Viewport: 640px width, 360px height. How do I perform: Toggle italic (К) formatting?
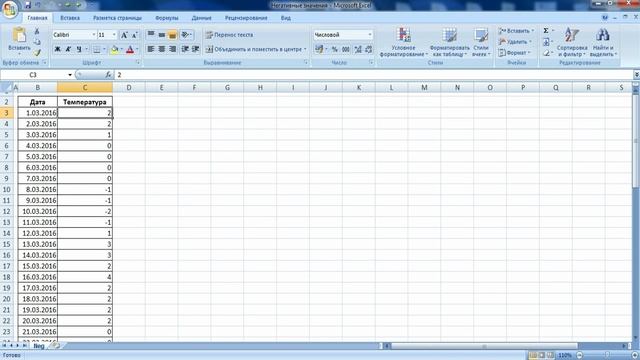[68, 49]
